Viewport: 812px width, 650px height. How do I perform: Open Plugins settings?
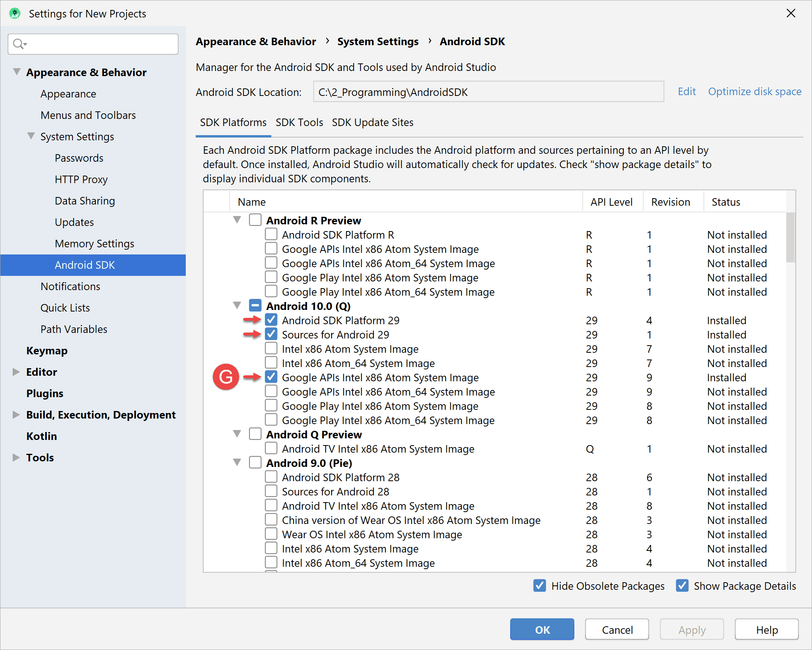pyautogui.click(x=45, y=394)
